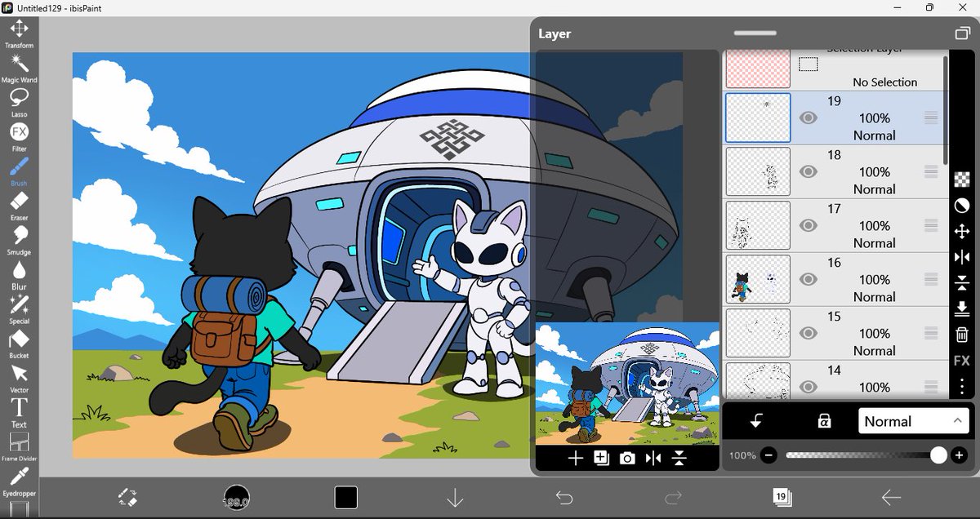Import photo layer with camera icon
The width and height of the screenshot is (980, 519).
pyautogui.click(x=627, y=459)
